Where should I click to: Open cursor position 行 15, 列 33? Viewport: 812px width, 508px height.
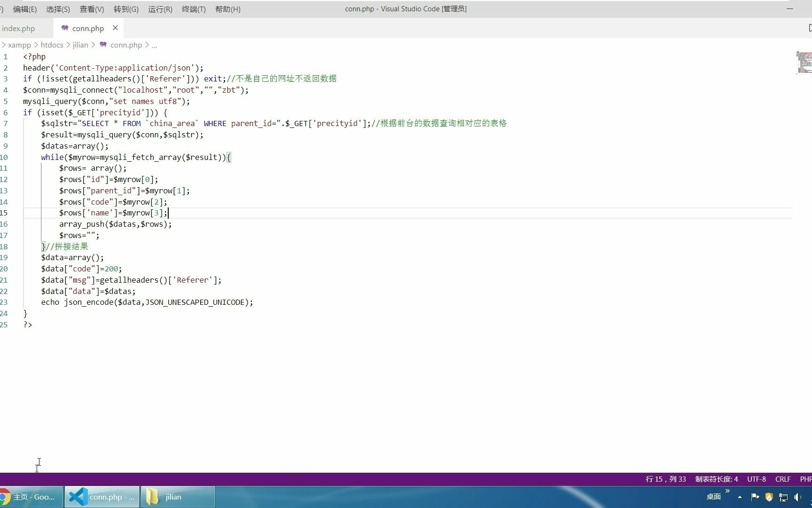(x=665, y=479)
